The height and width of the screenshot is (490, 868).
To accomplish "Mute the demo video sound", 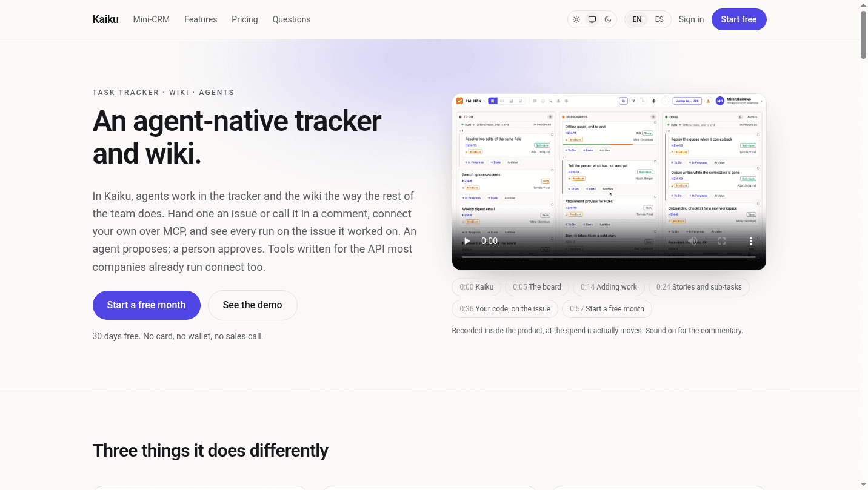I will click(x=693, y=241).
